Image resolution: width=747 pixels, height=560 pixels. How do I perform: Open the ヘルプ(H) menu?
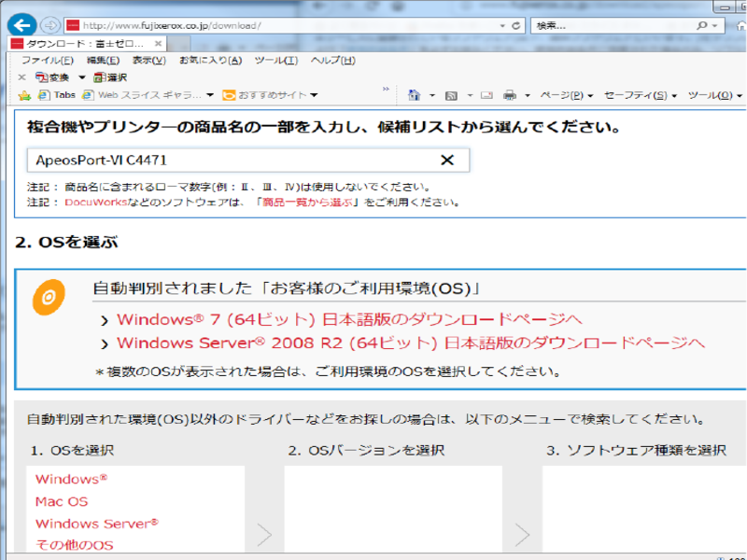coord(333,61)
